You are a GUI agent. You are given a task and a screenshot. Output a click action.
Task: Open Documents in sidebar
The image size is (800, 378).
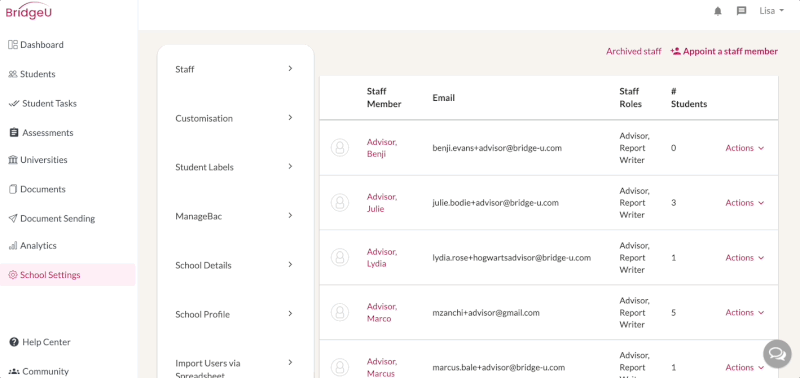pos(43,189)
